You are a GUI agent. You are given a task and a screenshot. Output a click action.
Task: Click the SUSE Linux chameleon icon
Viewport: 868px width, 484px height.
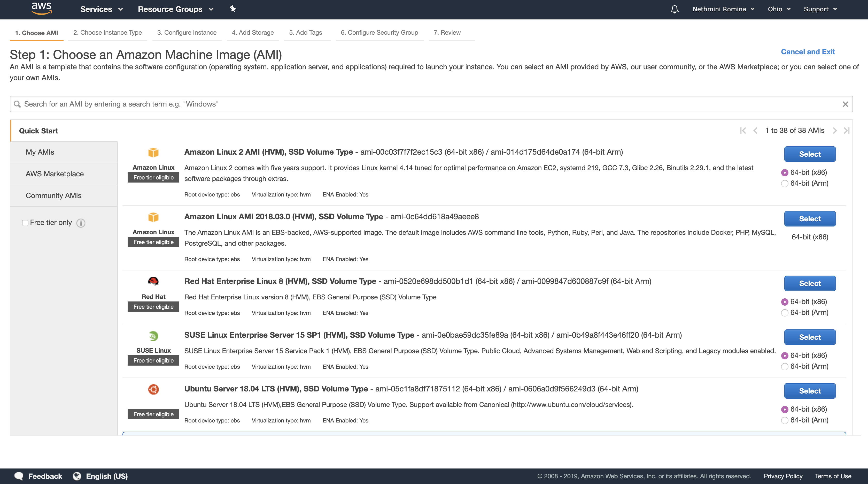click(x=153, y=336)
